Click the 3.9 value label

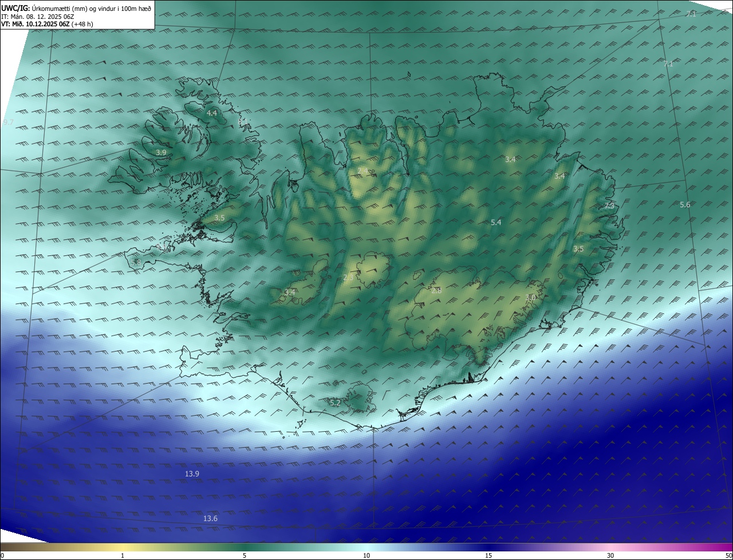click(161, 152)
